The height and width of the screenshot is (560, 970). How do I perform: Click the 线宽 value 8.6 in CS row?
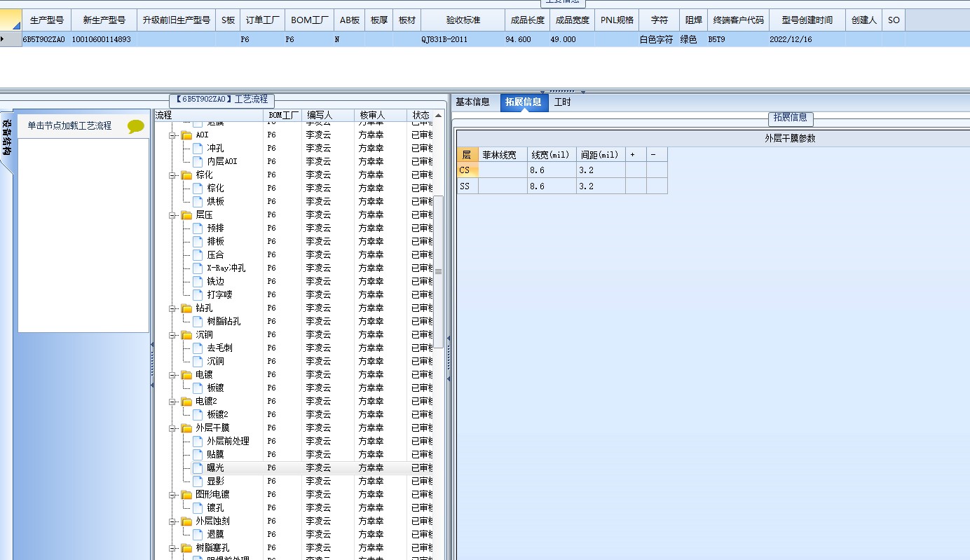click(552, 170)
